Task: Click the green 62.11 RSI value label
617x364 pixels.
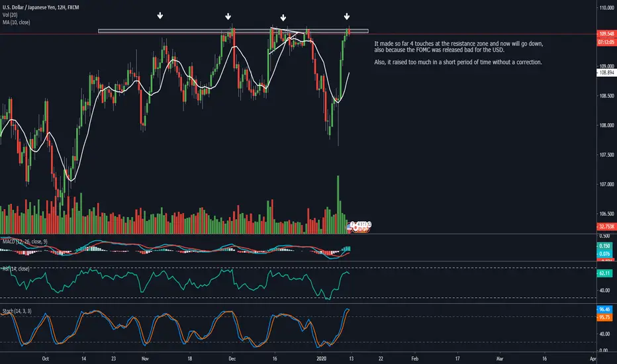Action: (x=605, y=273)
